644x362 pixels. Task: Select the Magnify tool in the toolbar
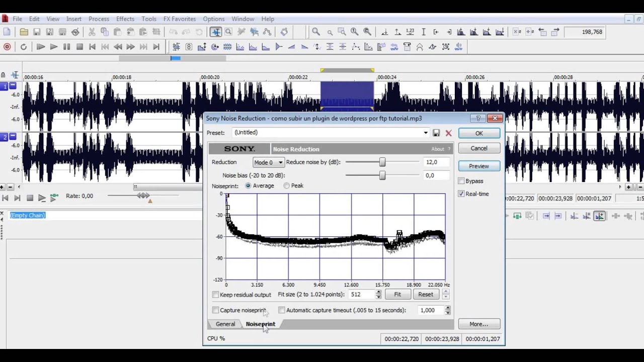pyautogui.click(x=228, y=32)
